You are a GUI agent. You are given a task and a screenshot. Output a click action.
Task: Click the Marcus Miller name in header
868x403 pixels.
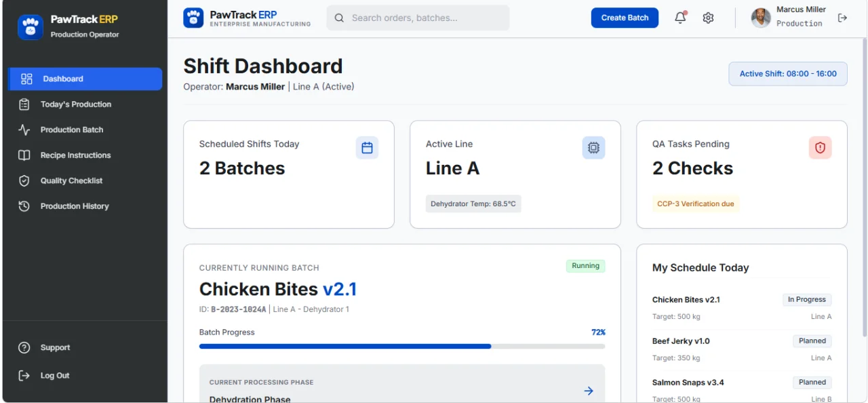point(801,9)
